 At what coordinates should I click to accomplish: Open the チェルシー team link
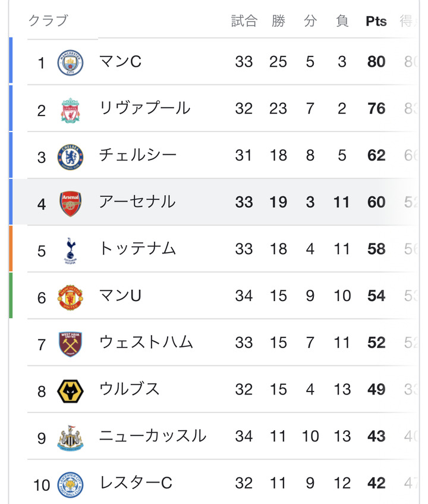[138, 155]
